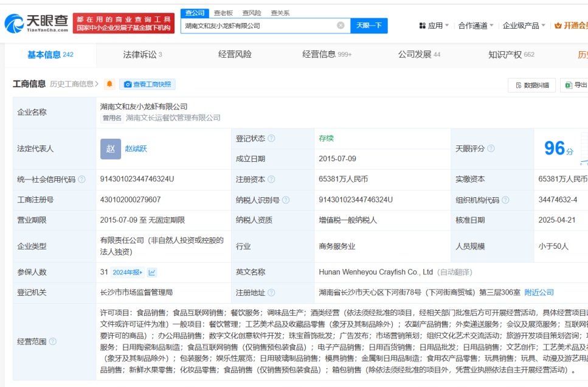Expand the 历史工商信息 link
The width and height of the screenshot is (588, 387).
click(x=74, y=84)
